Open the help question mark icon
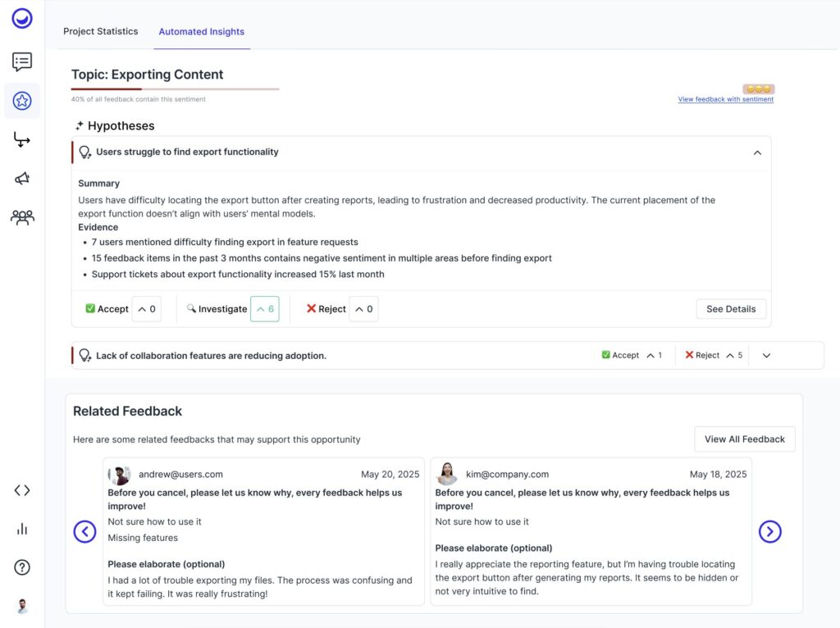The image size is (840, 628). coord(22,567)
